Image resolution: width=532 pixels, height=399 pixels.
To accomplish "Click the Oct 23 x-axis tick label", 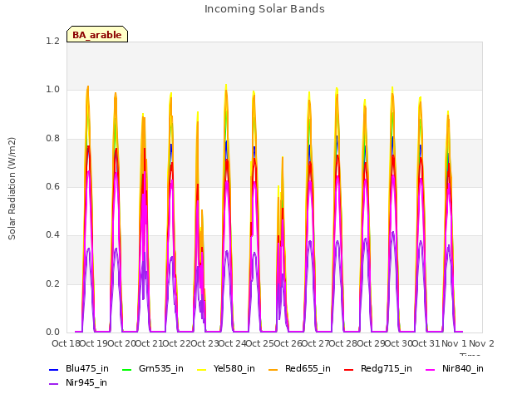I will click(x=204, y=343).
